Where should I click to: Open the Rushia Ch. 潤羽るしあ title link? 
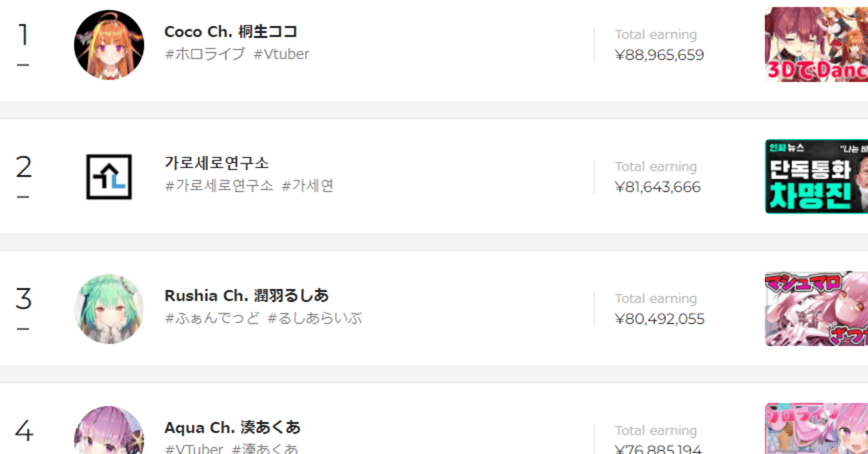[x=246, y=295]
